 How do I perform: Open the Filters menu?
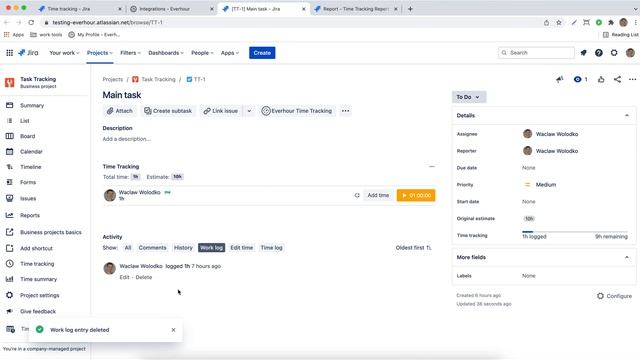[x=130, y=53]
